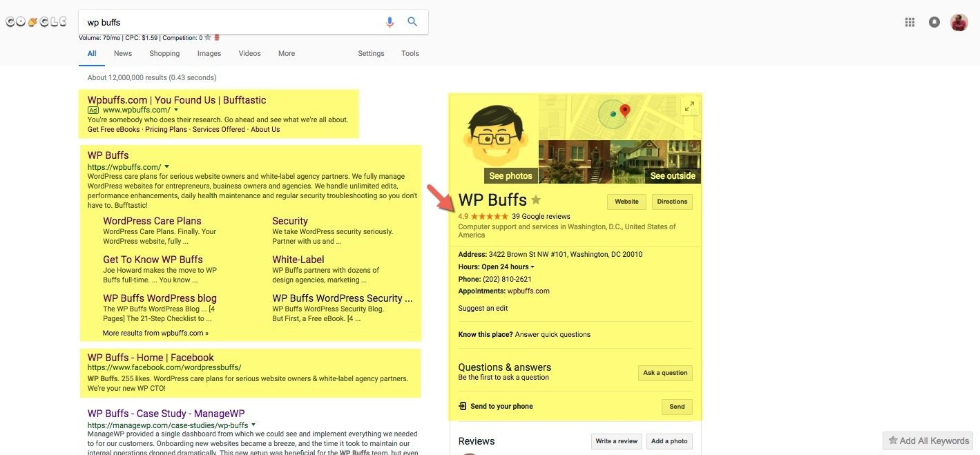Open the Google apps grid
This screenshot has height=455, width=980.
tap(910, 22)
